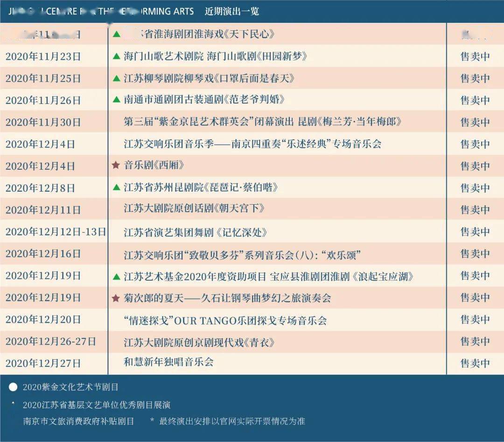Select the date 2020年12月8日
Image resolution: width=504 pixels, height=442 pixels.
click(40, 188)
